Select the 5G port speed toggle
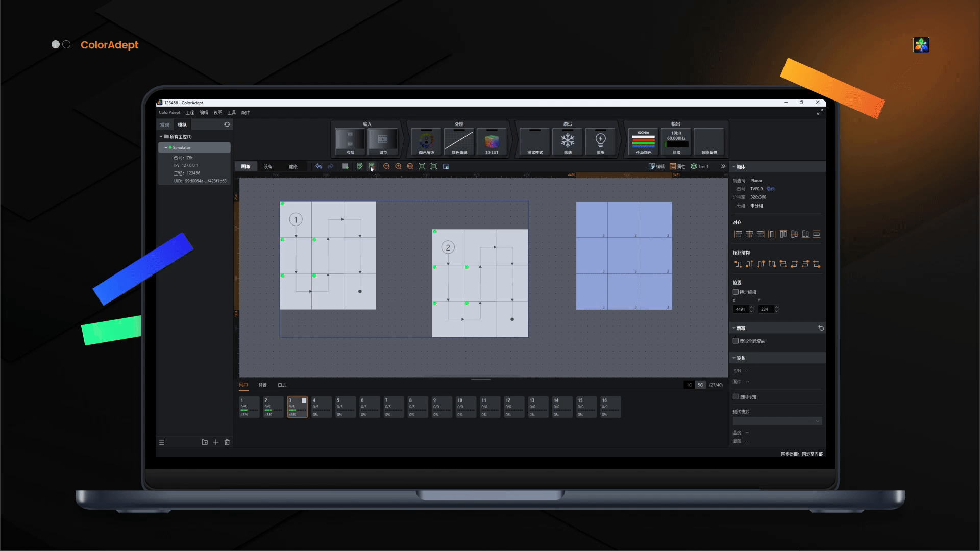 pos(700,385)
